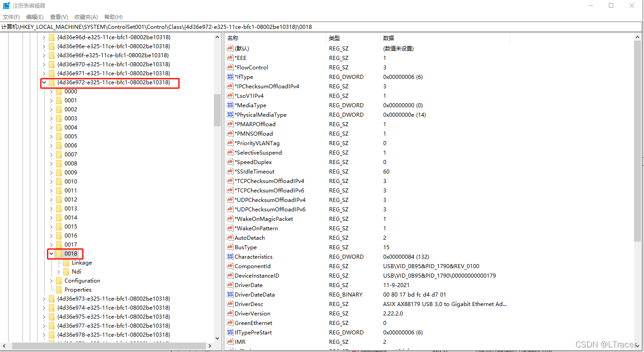Sort values by the 类型 column header
This screenshot has height=352, width=644.
[353, 38]
